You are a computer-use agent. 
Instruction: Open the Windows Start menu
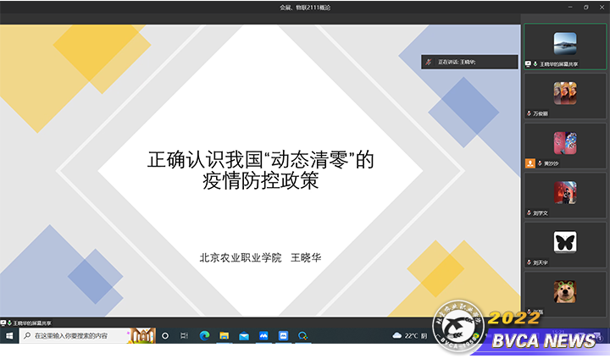point(9,336)
